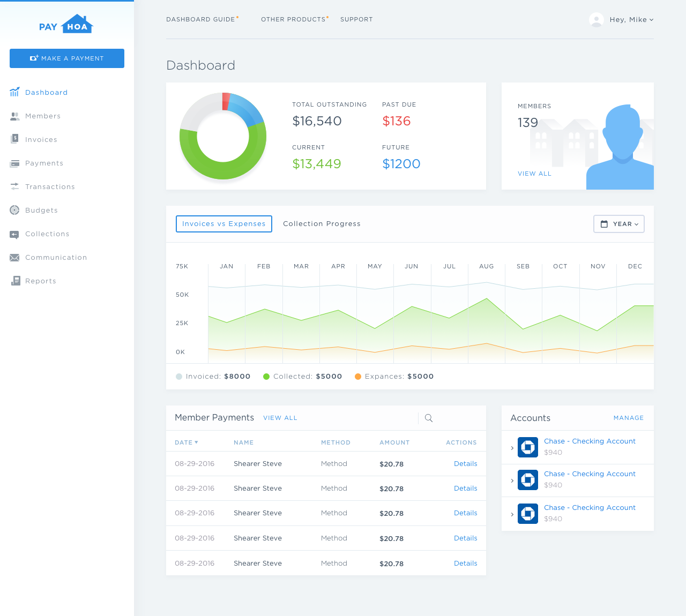Image resolution: width=686 pixels, height=616 pixels.
Task: Click the Payments card icon in sidebar
Action: 14,163
